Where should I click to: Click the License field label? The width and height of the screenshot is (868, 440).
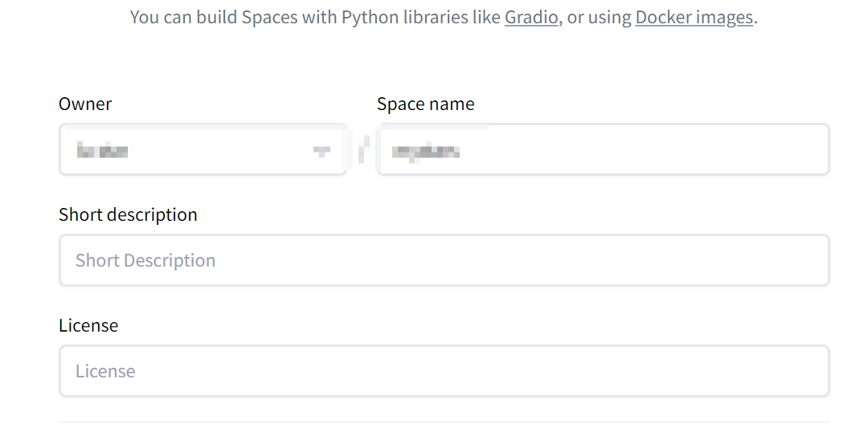pyautogui.click(x=88, y=325)
